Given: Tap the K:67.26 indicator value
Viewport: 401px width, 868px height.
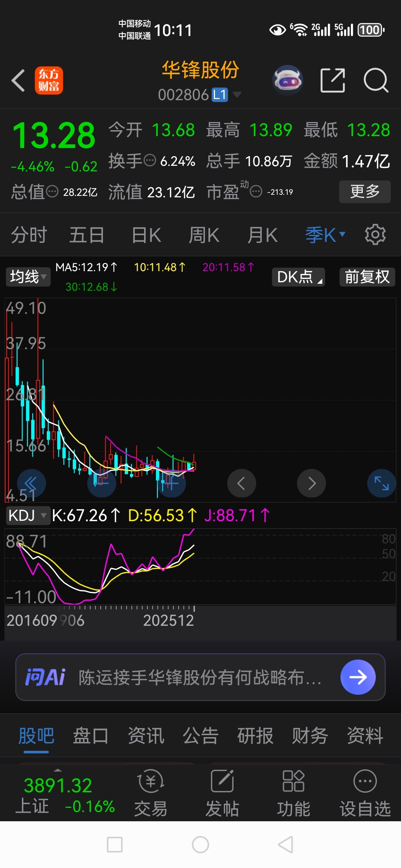Looking at the screenshot, I should click(86, 516).
